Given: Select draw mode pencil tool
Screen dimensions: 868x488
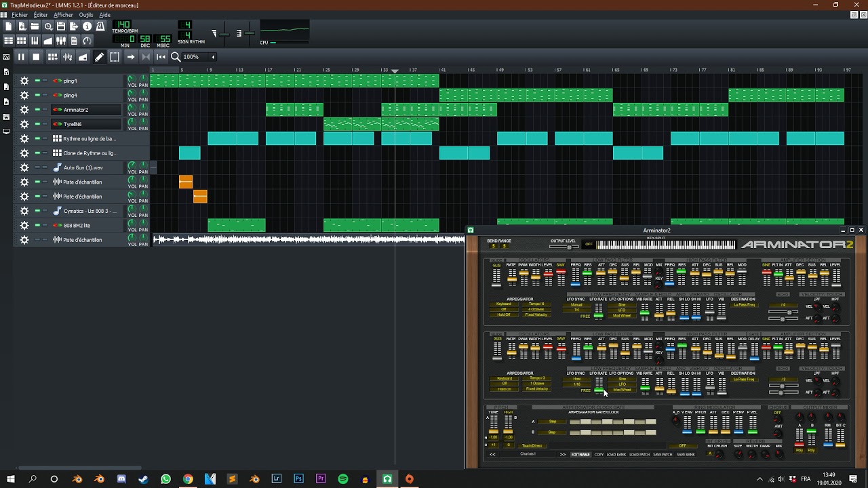Looking at the screenshot, I should (99, 57).
